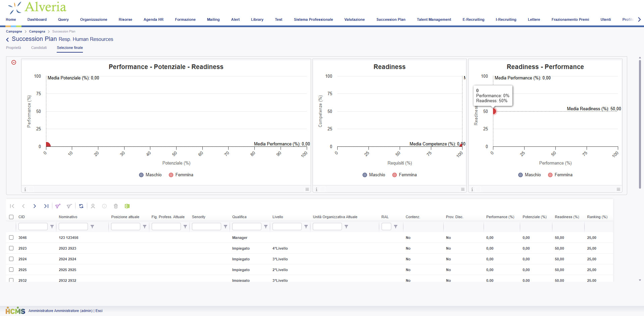
Task: Export the table to Excel
Action: [127, 206]
